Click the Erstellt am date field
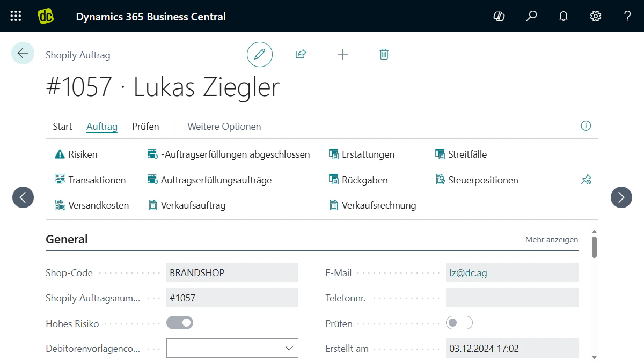The width and height of the screenshot is (644, 362). 512,348
